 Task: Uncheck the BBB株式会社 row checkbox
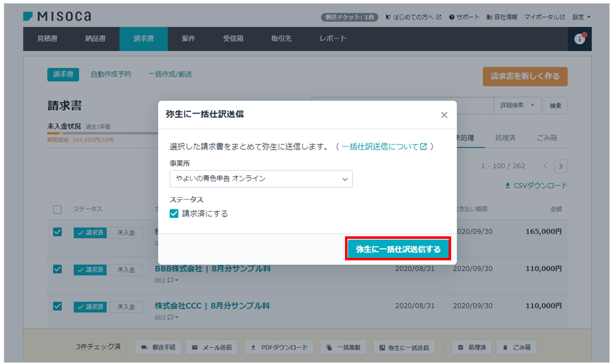click(x=57, y=269)
